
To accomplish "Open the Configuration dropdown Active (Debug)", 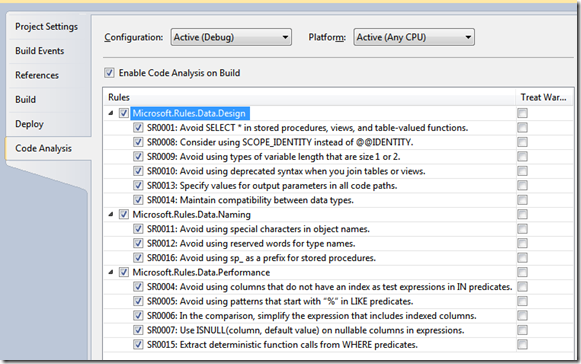I will pos(231,37).
